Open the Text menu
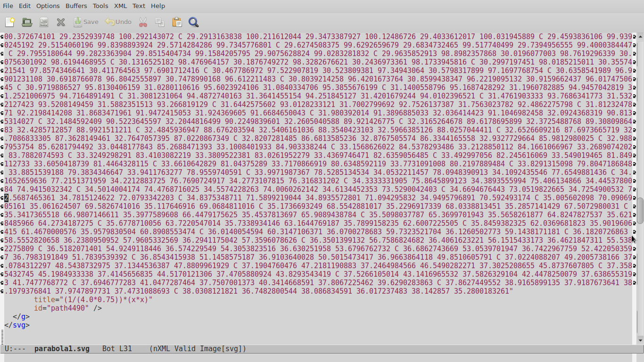The height and width of the screenshot is (362, 644). 139,6
